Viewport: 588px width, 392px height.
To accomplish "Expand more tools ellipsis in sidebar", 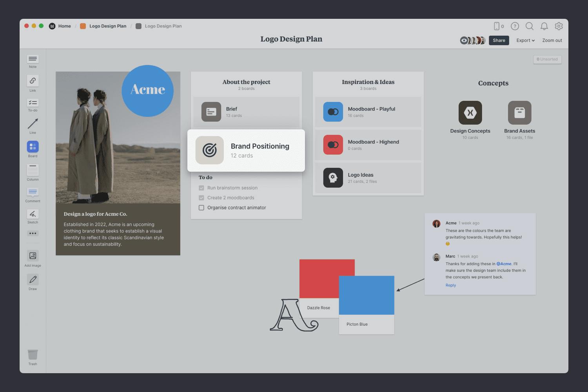I will coord(33,234).
